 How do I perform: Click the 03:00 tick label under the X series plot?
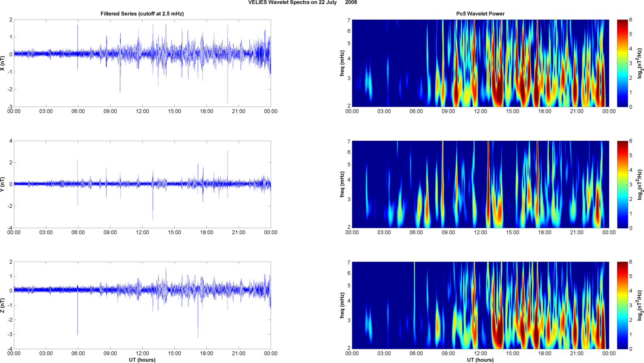pyautogui.click(x=46, y=111)
